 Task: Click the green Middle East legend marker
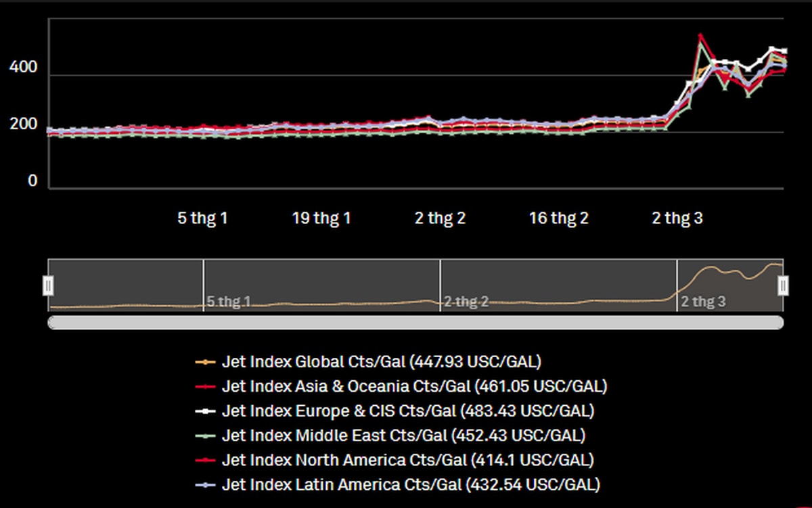[204, 436]
